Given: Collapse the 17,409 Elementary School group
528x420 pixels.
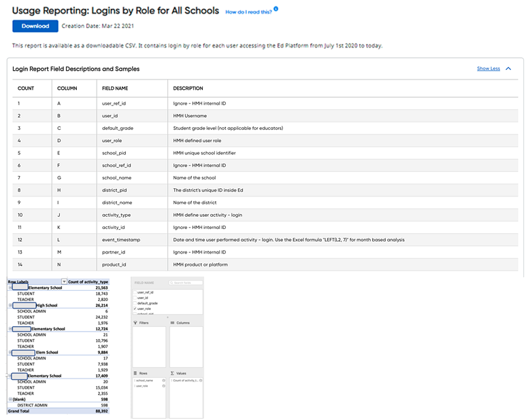Looking at the screenshot, I should coord(10,376).
